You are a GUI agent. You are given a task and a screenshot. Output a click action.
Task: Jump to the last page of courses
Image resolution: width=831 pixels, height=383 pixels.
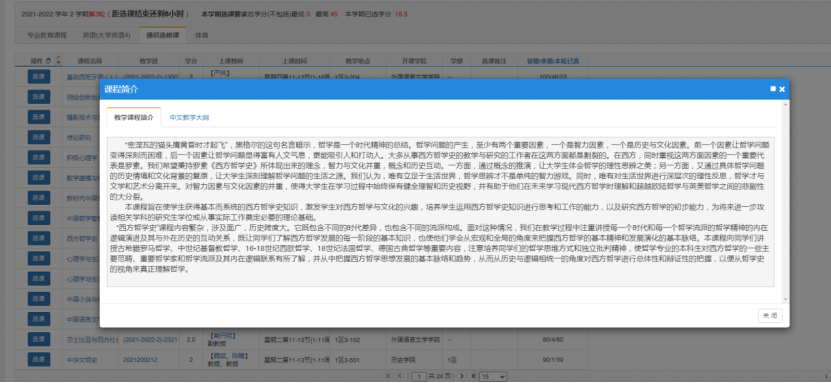(x=473, y=376)
